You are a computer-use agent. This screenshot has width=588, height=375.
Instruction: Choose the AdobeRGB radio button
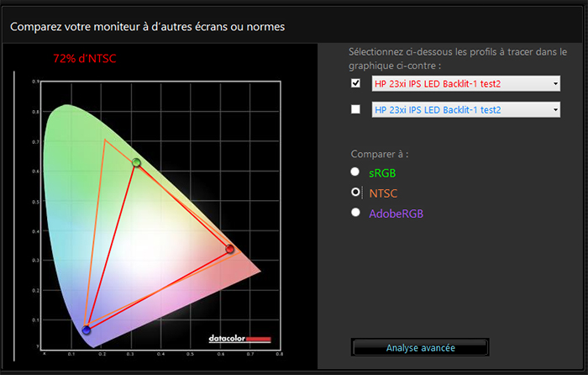pyautogui.click(x=354, y=214)
